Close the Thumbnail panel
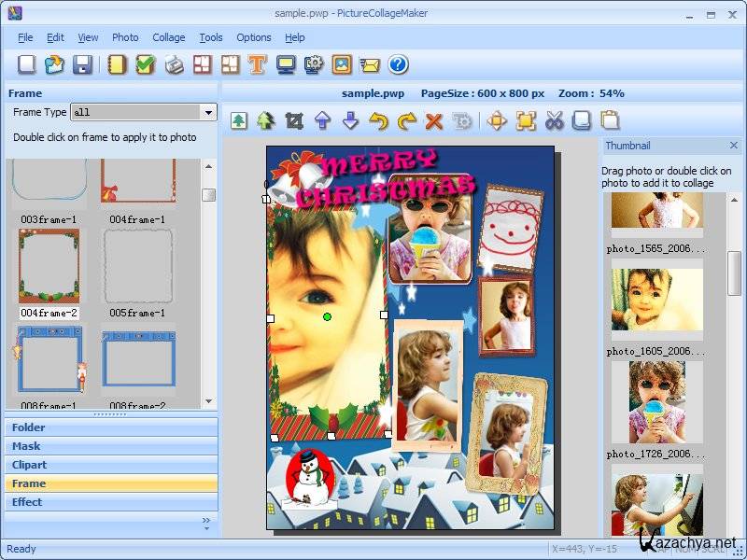 (733, 146)
